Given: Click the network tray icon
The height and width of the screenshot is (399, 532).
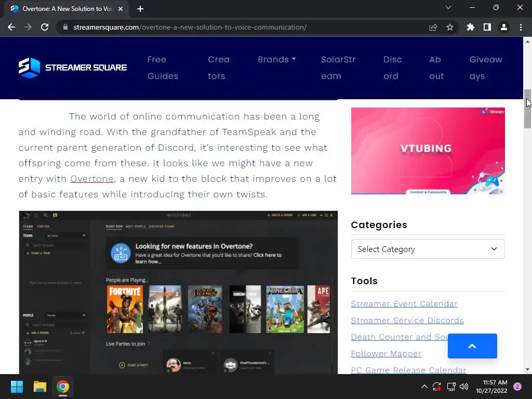Looking at the screenshot, I should [451, 387].
